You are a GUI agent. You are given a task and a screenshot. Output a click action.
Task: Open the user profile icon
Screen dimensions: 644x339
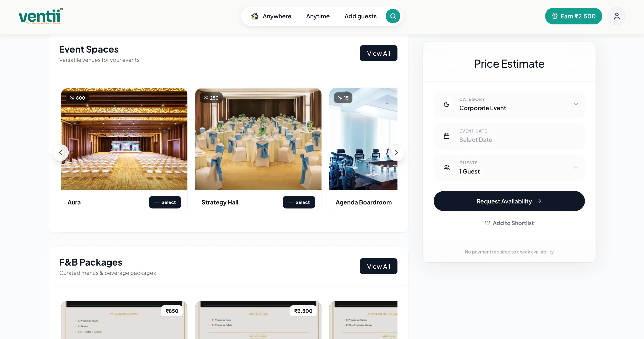[617, 16]
